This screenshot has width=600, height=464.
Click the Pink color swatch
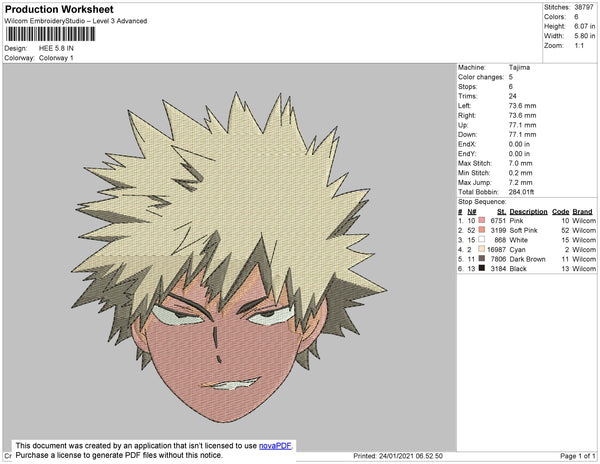tap(482, 220)
